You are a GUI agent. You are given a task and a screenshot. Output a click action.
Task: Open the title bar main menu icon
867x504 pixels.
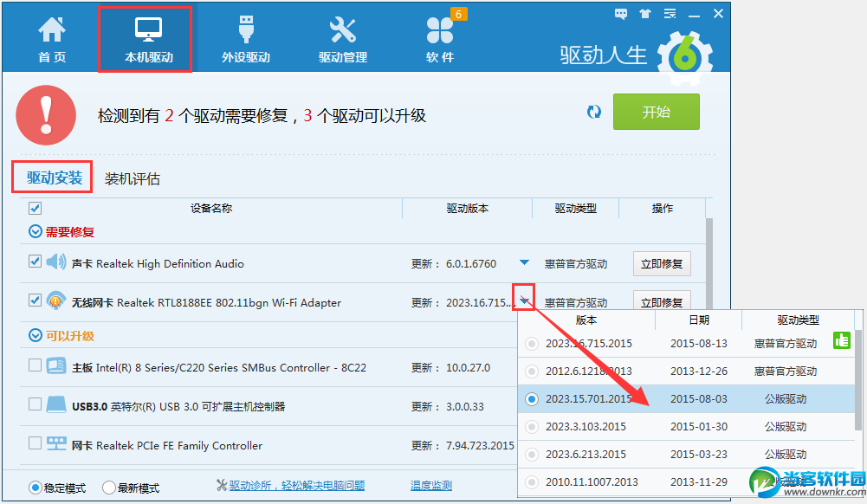click(670, 14)
